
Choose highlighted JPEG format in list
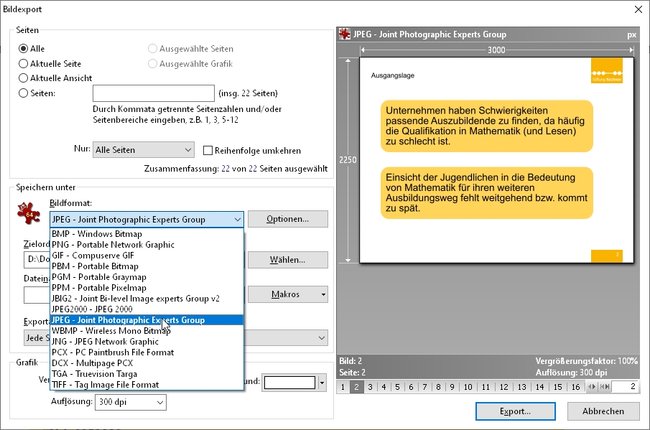coord(146,320)
